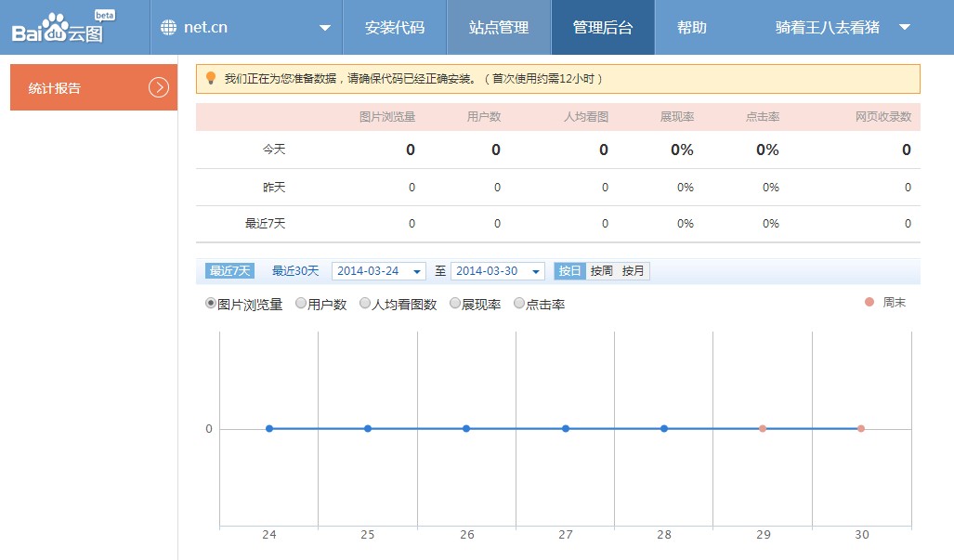Expand the 骑着王八去看猪 user menu
Viewport: 954px width, 560px height.
tap(904, 28)
